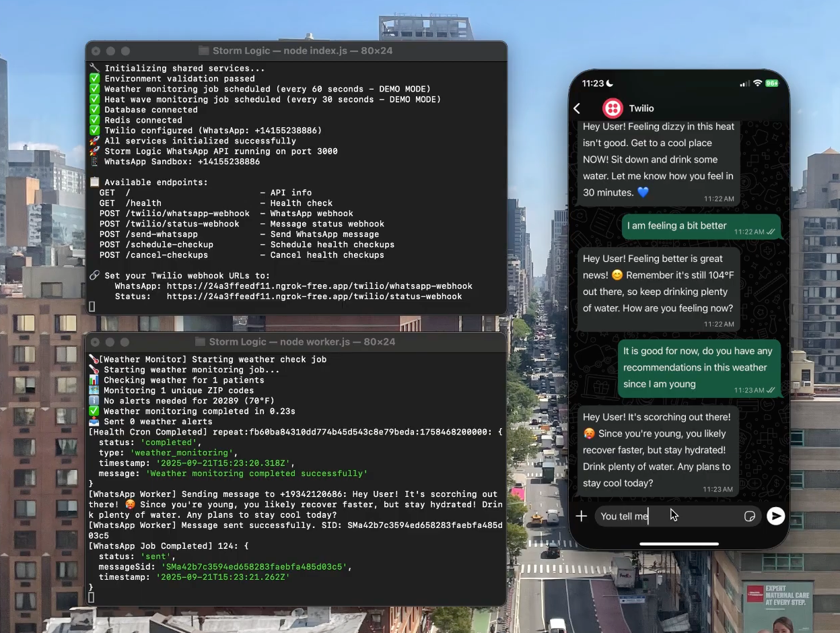Image resolution: width=840 pixels, height=633 pixels.
Task: Zoom the node worker.js terminal window
Action: [125, 342]
